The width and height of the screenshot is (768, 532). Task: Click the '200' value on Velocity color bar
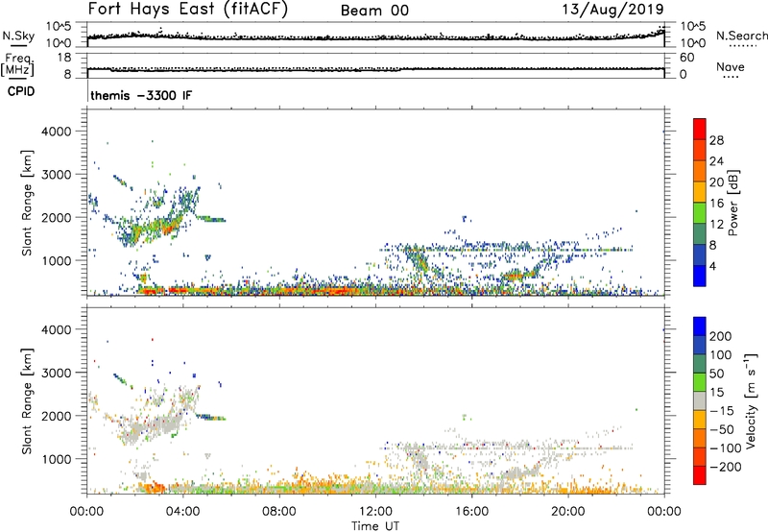[x=721, y=336]
